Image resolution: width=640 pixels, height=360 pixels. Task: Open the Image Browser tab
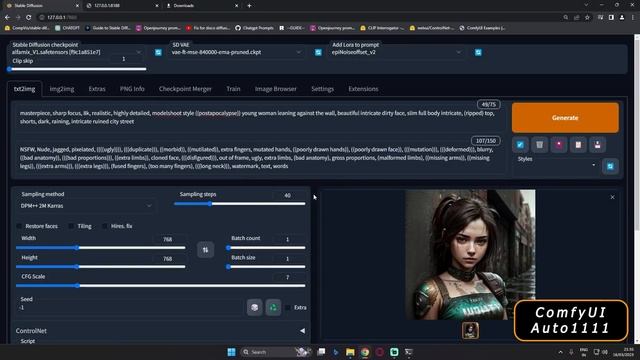coord(276,89)
